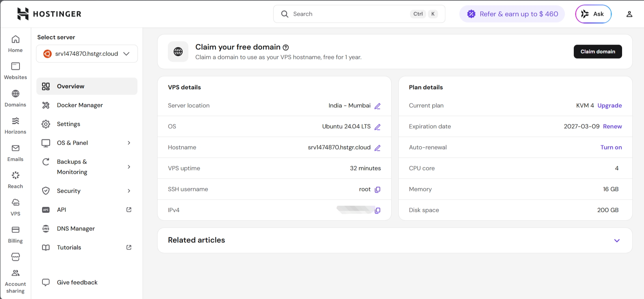Open Domains from the left rail
The image size is (644, 299).
click(x=15, y=98)
